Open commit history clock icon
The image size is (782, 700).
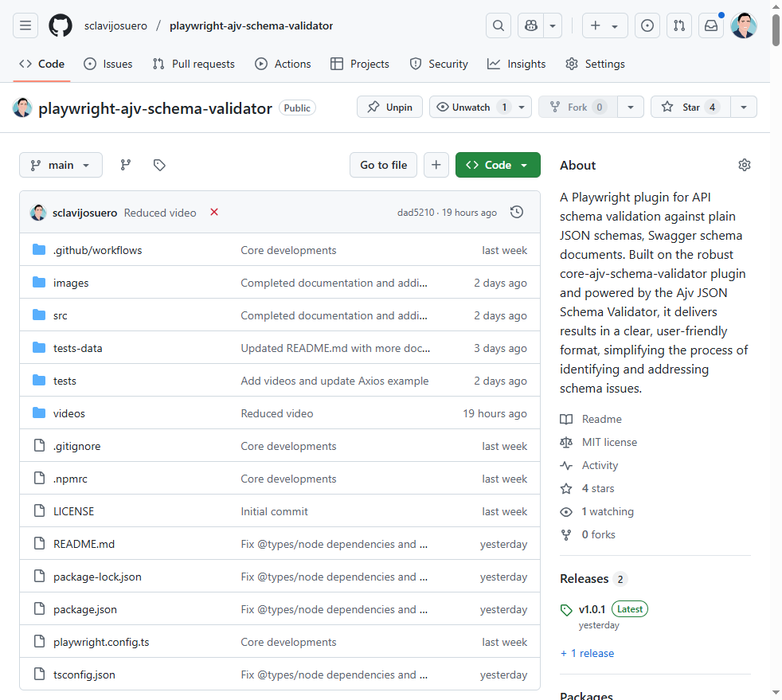517,213
